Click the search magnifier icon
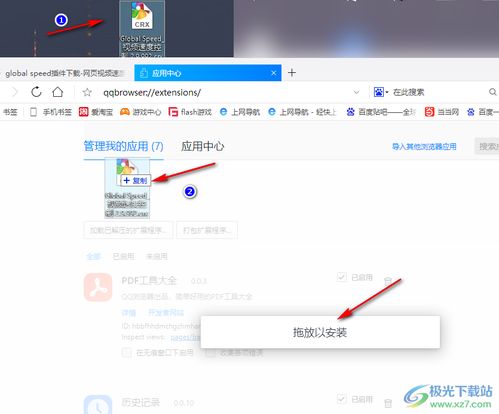The height and width of the screenshot is (414, 499). [492, 92]
